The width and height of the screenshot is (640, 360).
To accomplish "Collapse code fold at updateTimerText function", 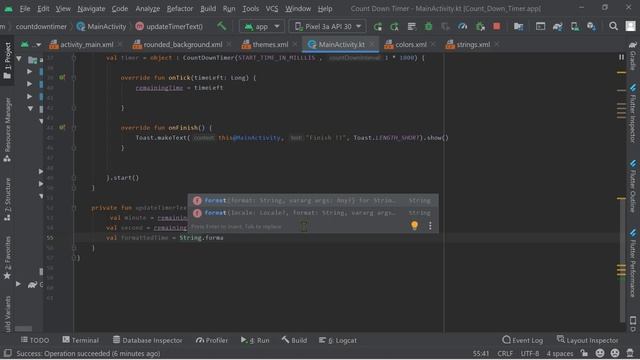I will (x=74, y=208).
